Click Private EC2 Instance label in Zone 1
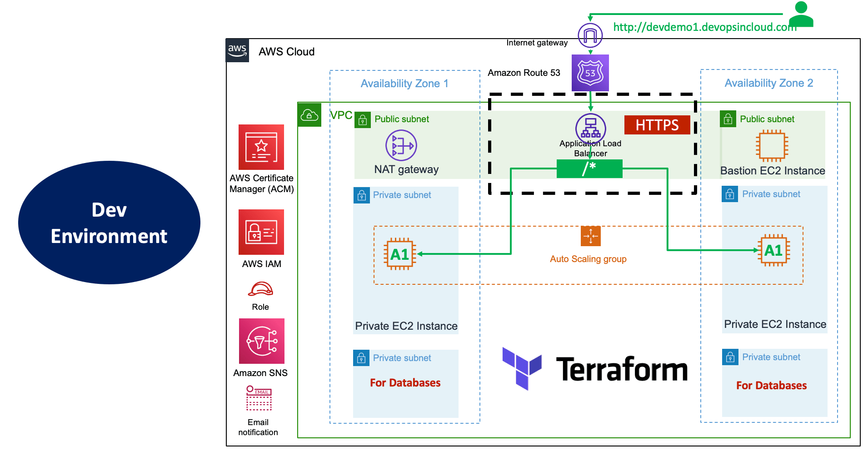 [406, 326]
